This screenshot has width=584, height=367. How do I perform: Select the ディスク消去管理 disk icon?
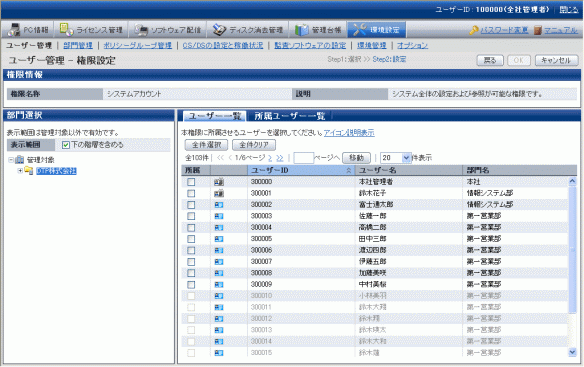point(219,30)
